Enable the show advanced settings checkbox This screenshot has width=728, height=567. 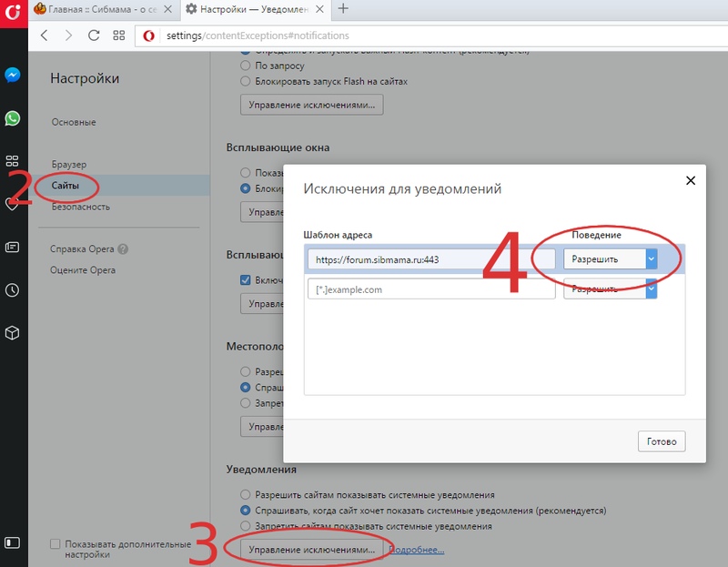click(56, 543)
